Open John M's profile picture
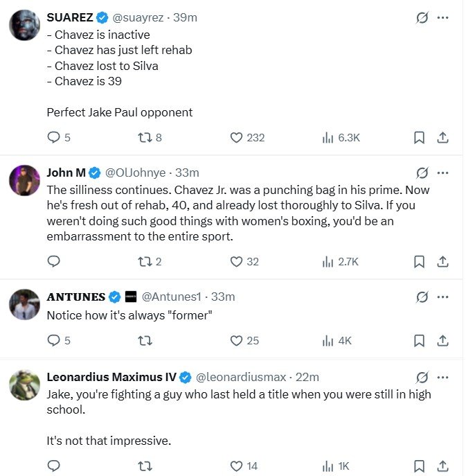This screenshot has height=476, width=475. [x=24, y=180]
